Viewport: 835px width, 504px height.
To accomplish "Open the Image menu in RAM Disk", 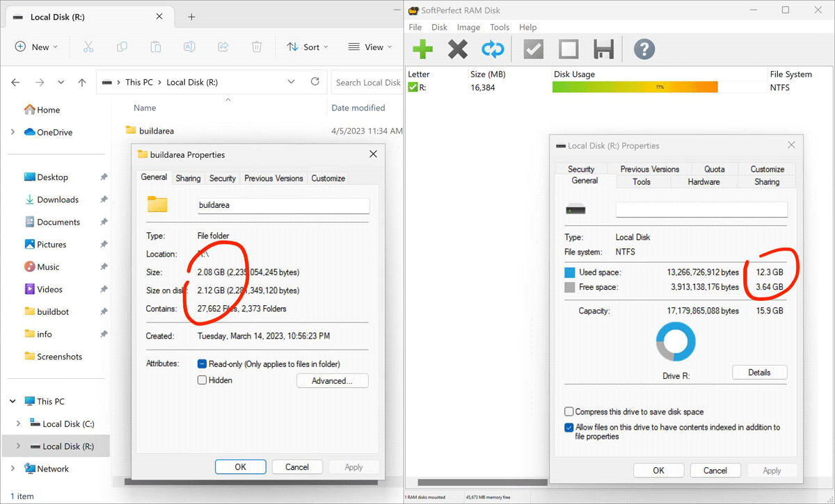I will point(468,27).
